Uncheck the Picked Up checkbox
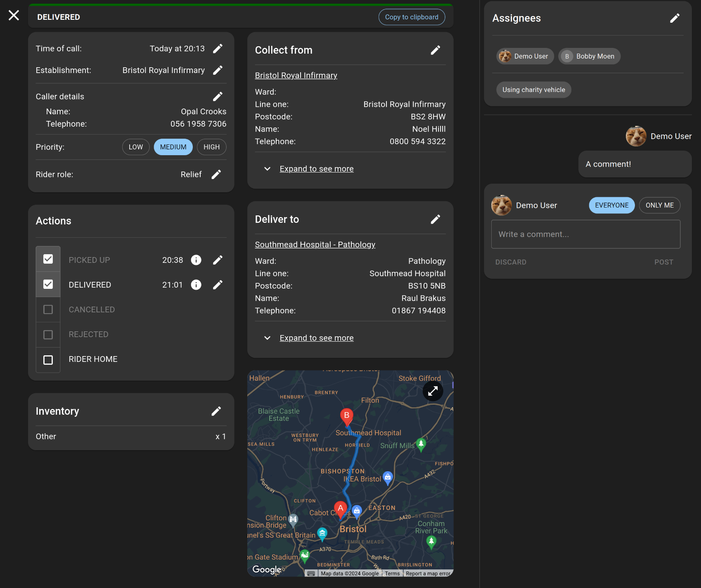The height and width of the screenshot is (588, 701). click(x=48, y=259)
